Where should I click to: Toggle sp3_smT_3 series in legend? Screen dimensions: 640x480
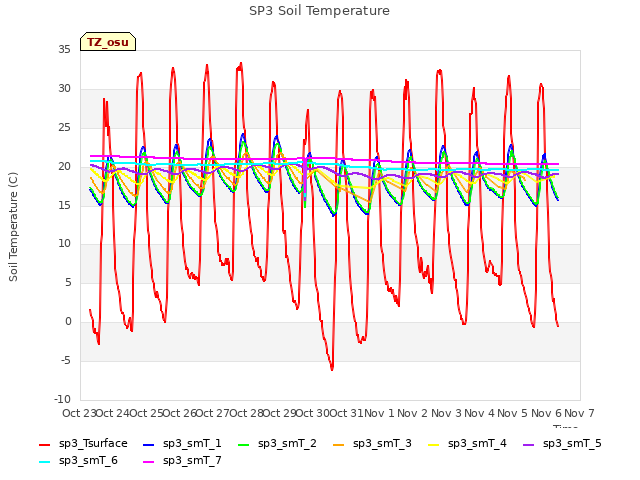pyautogui.click(x=372, y=443)
